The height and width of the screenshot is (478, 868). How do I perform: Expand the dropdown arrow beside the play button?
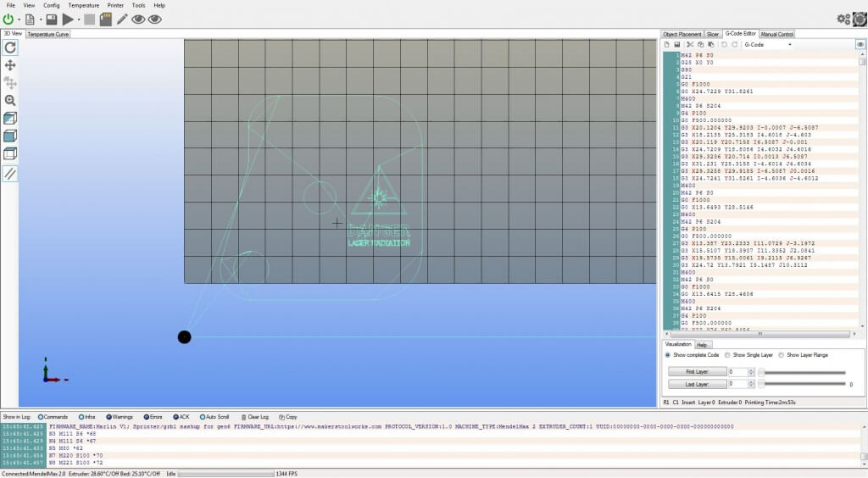pos(79,19)
